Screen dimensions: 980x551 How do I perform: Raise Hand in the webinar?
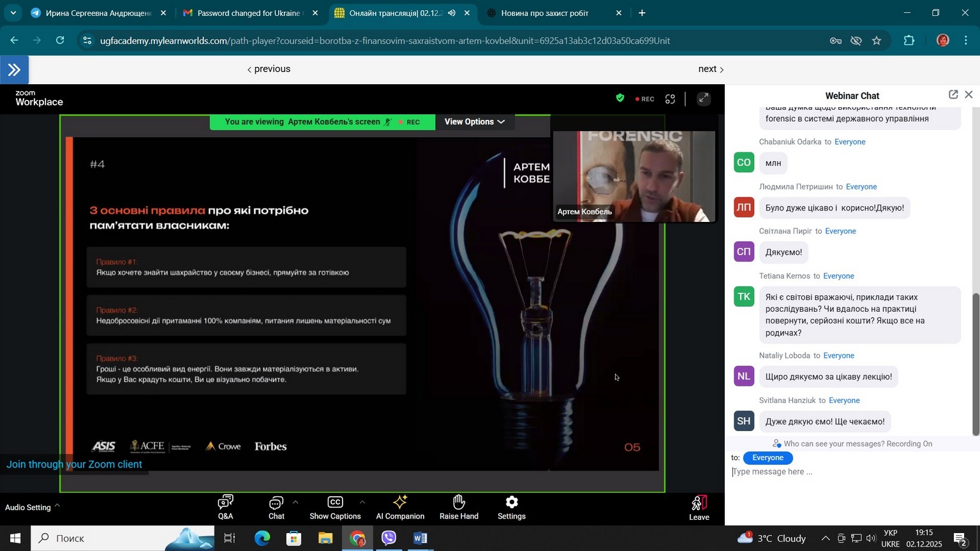(x=459, y=507)
